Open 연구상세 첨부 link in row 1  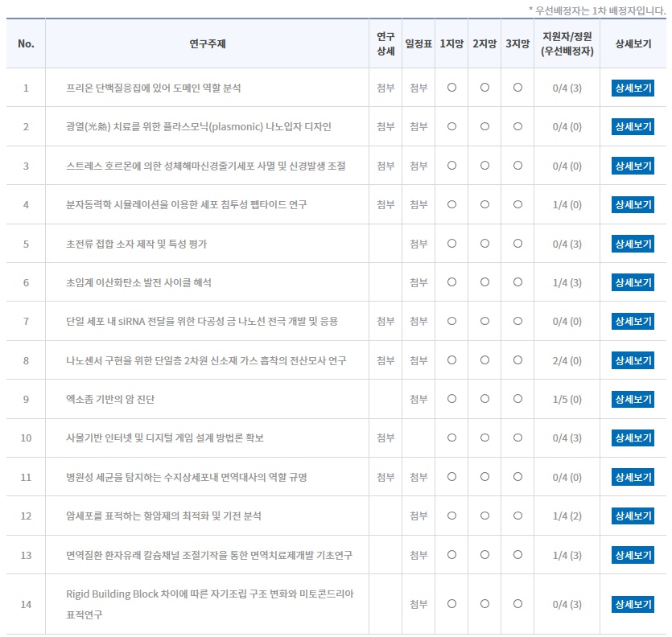385,88
